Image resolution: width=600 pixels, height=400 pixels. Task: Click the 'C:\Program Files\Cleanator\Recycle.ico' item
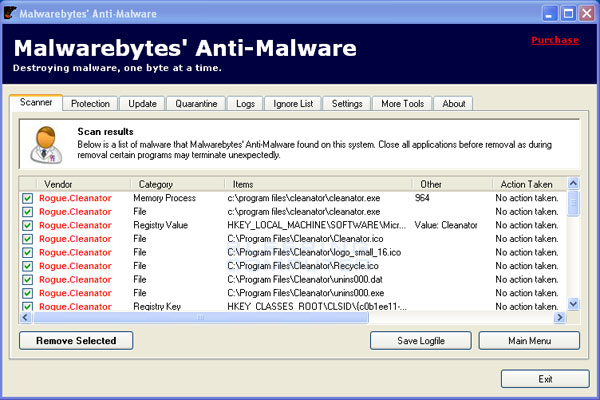tap(303, 266)
